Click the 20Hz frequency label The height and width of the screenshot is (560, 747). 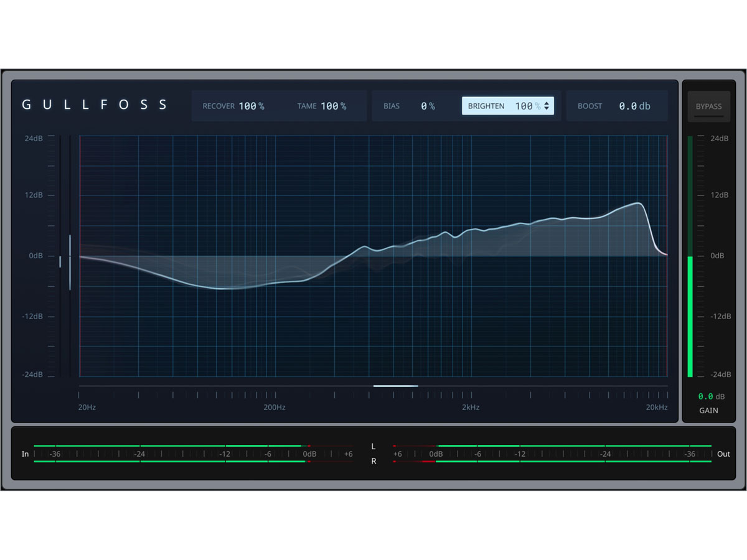tap(87, 408)
